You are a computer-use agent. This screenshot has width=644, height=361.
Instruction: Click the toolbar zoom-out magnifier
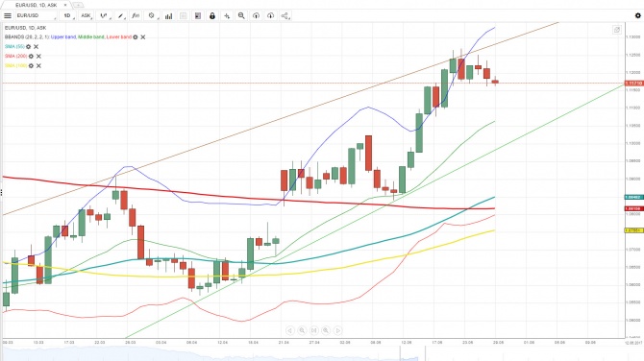pyautogui.click(x=241, y=16)
